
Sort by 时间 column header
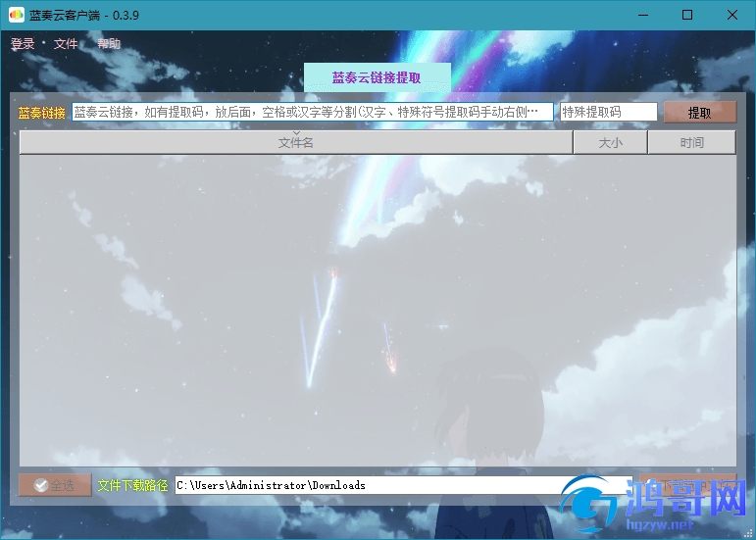[692, 142]
